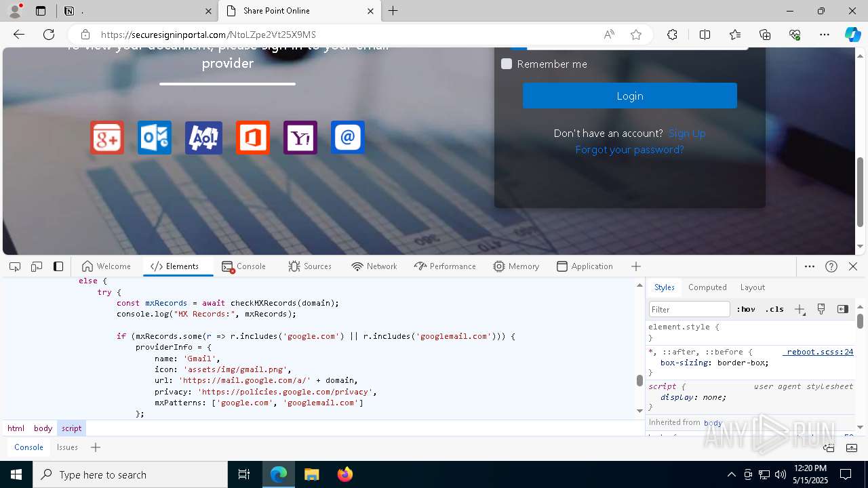Toggle the DevTools sidebar panel icon
This screenshot has width=868, height=488.
coord(58,266)
